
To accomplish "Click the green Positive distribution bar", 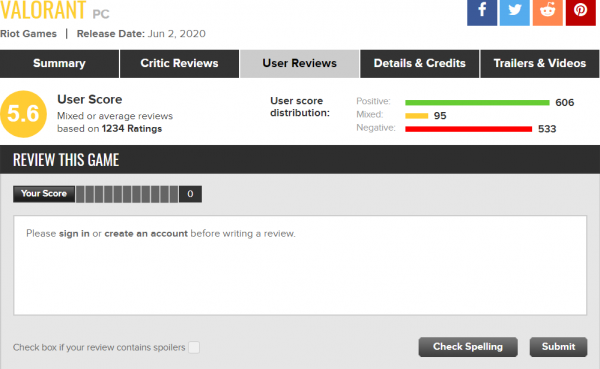I will 477,103.
